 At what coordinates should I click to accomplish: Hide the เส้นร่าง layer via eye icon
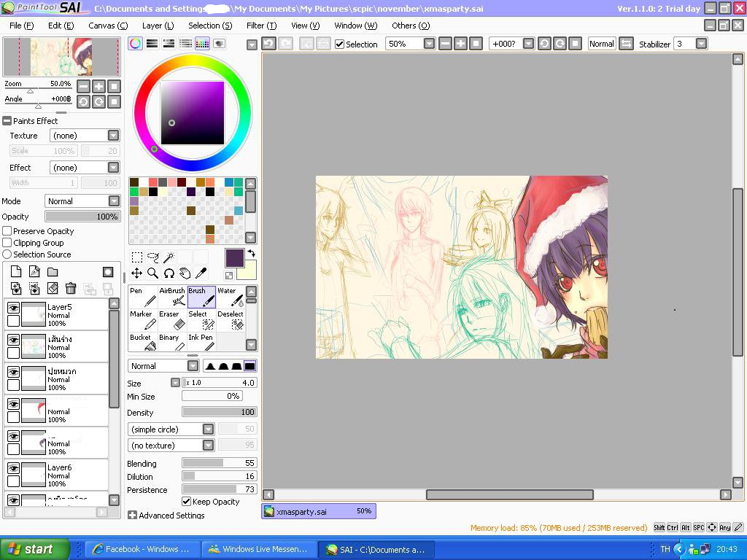[x=13, y=340]
